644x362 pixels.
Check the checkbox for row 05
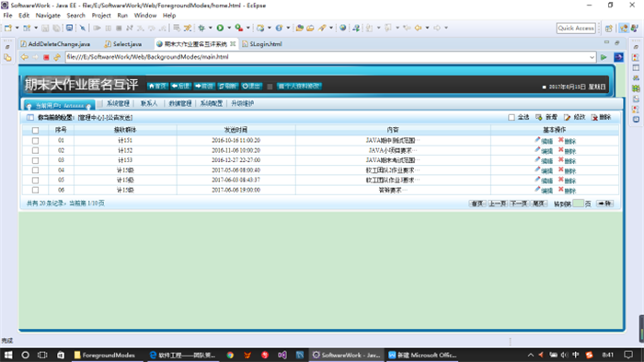point(35,180)
